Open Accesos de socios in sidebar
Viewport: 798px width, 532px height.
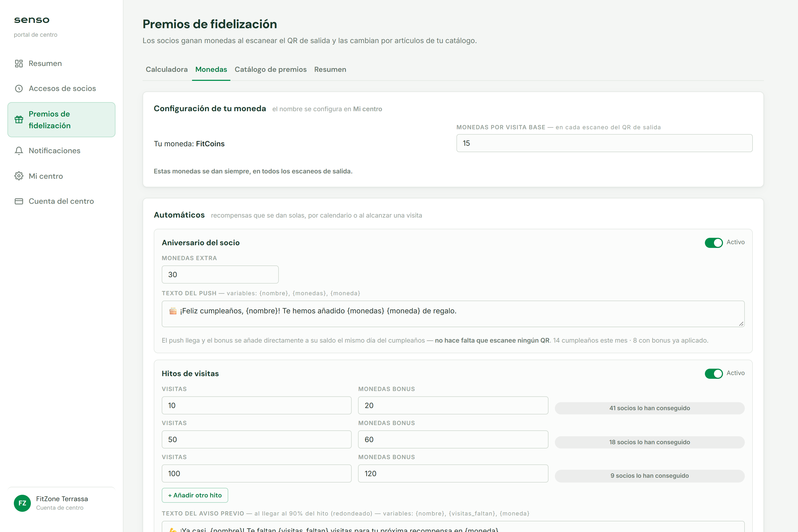tap(61, 89)
